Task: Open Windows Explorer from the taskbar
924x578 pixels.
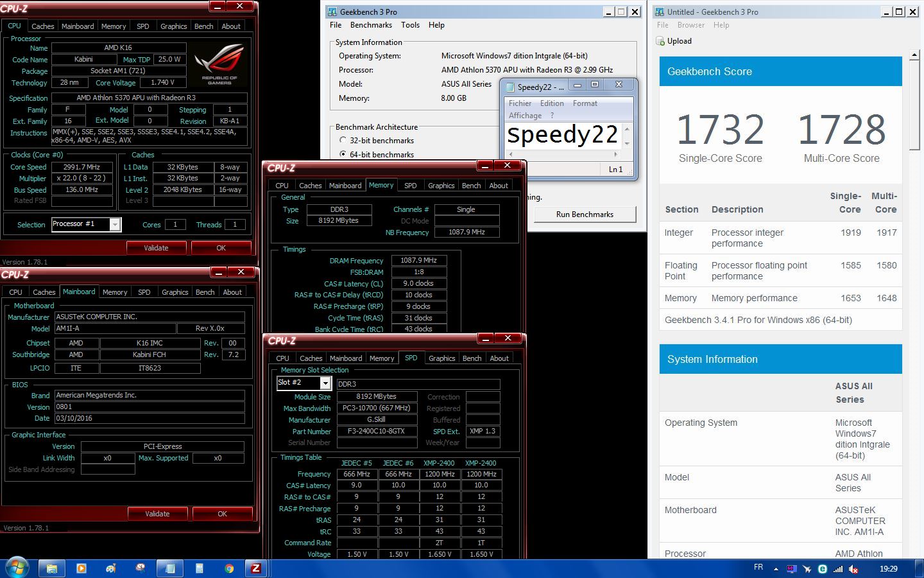Action: tap(51, 568)
